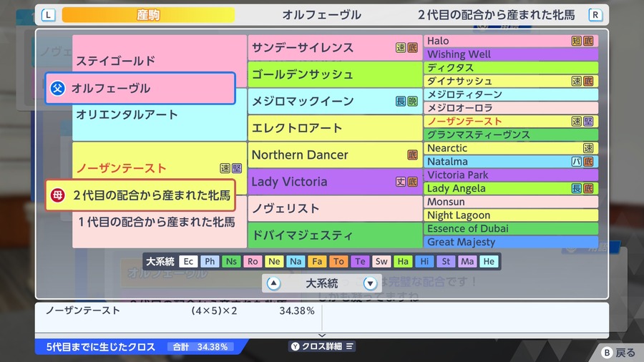Click the 速 icon on Nearctic
The image size is (644, 362).
[x=588, y=148]
